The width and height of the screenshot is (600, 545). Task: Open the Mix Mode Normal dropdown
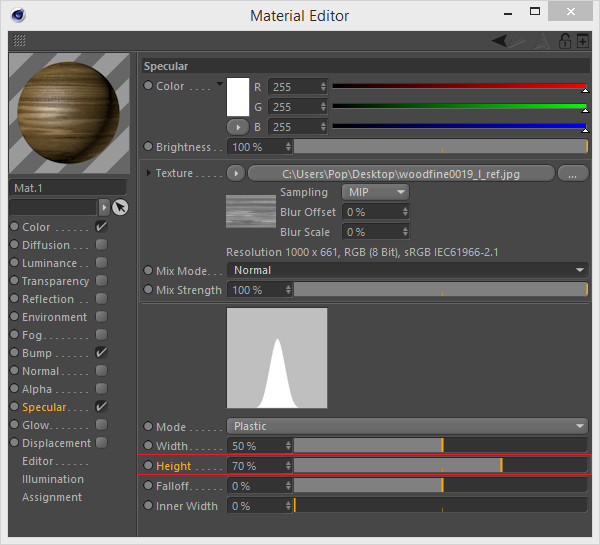(407, 270)
